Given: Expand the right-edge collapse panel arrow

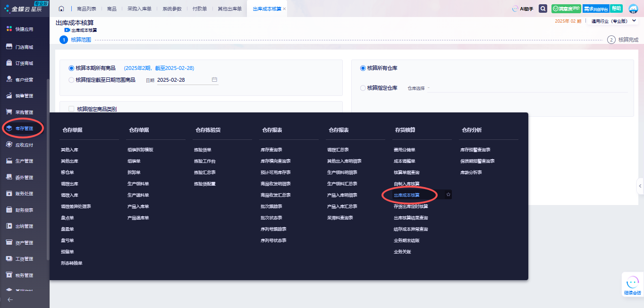Looking at the screenshot, I should (640, 186).
